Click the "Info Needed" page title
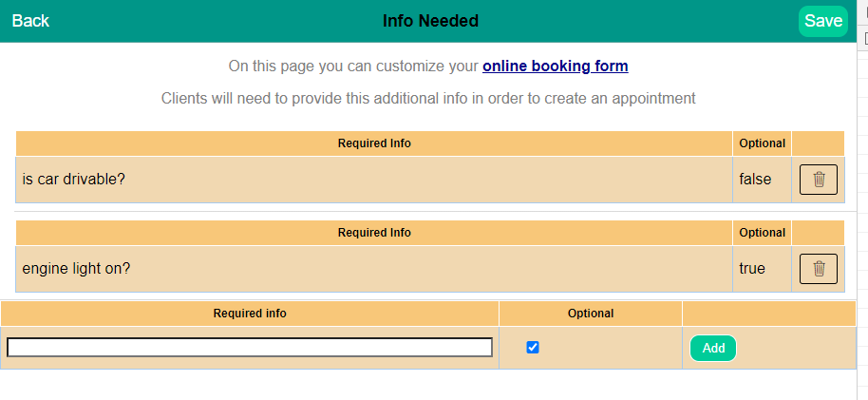The height and width of the screenshot is (400, 868). (x=430, y=21)
